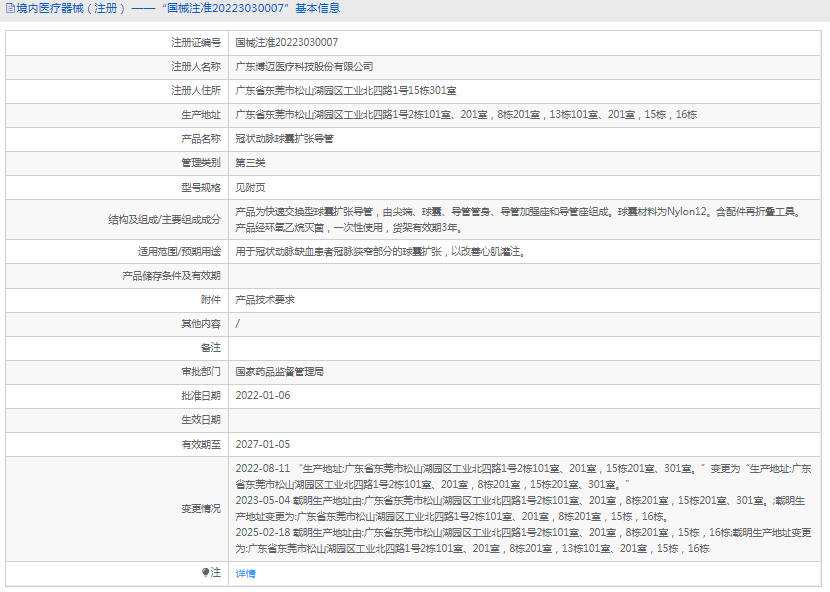Select the structure description mentioning Nylon12

(519, 220)
